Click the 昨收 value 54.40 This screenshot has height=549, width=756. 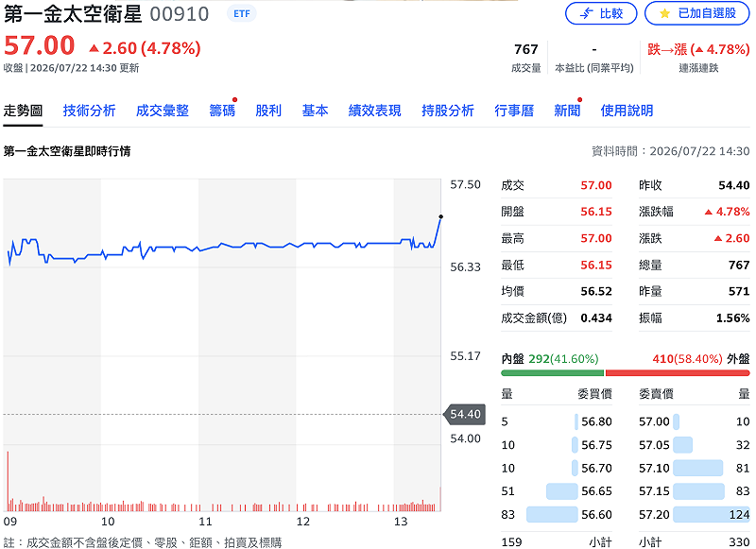(734, 185)
